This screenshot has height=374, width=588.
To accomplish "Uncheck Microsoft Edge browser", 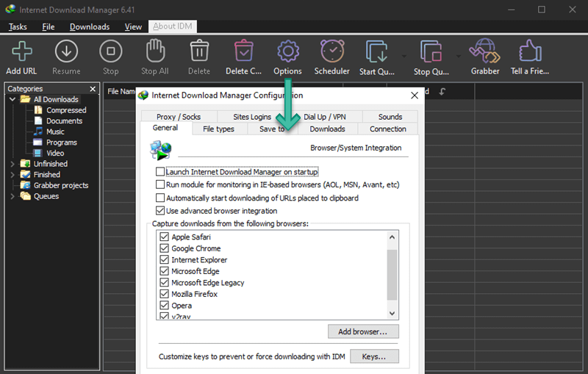I will tap(164, 271).
